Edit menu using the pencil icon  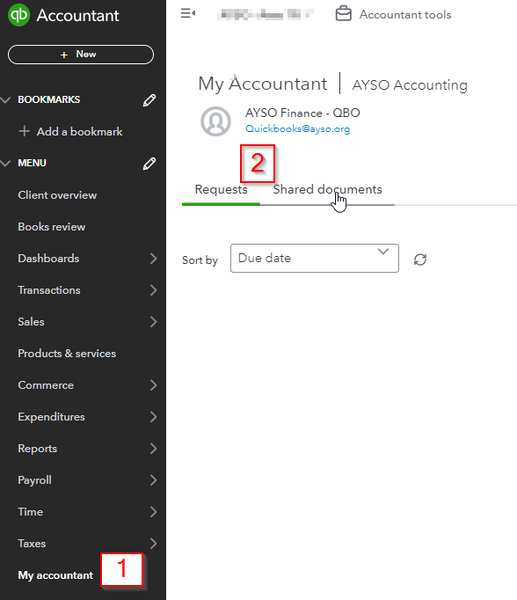(149, 163)
